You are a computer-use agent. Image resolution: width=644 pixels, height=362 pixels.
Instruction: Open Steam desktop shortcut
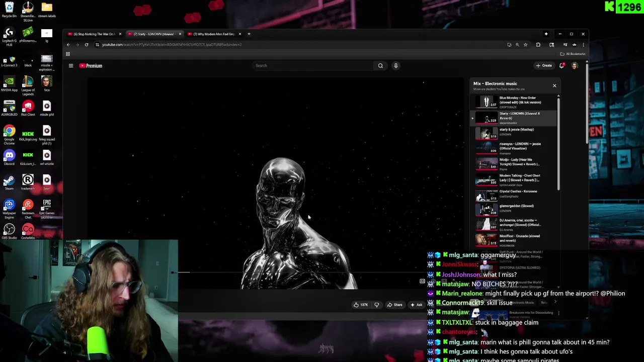[9, 183]
